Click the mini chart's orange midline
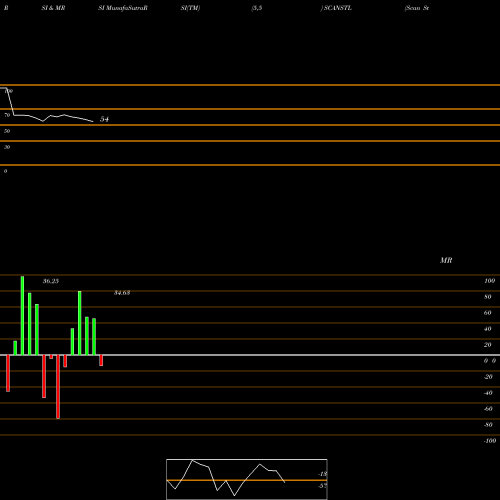Screen dimensions: 500x500 point(247,480)
